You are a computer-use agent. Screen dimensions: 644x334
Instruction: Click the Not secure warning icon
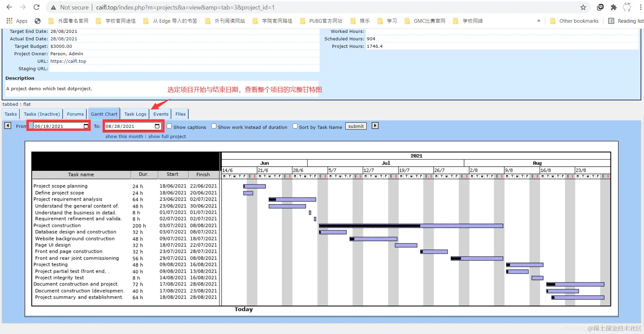(53, 7)
